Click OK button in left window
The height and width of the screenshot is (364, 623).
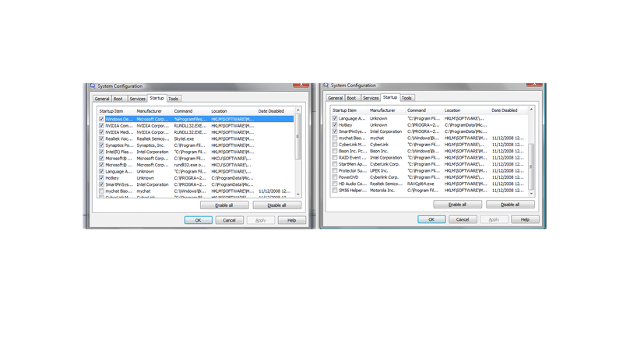click(x=199, y=220)
